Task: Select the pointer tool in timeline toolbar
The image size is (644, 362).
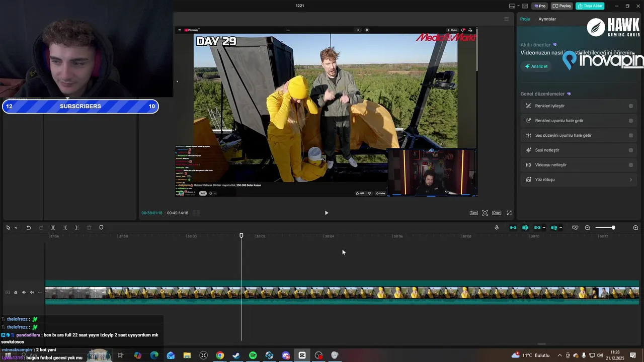Action: (8, 228)
